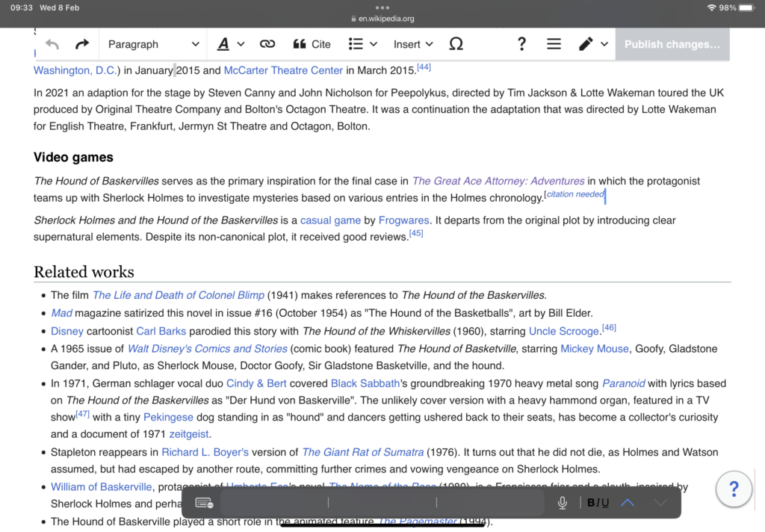Click the Publish changes button
The image size is (765, 532).
[x=672, y=45]
